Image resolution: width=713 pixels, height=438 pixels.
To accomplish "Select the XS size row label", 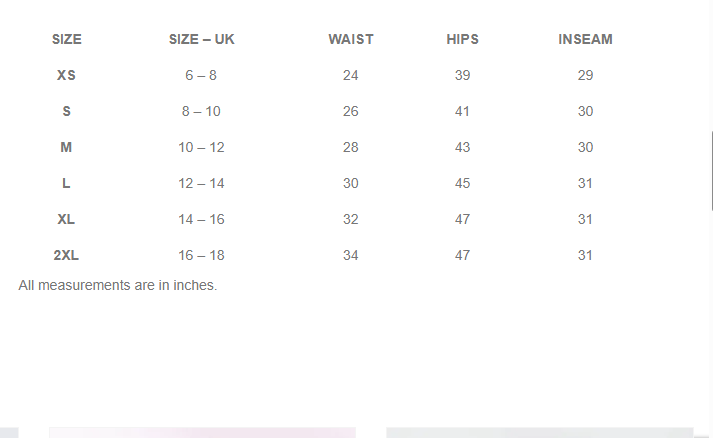I will tap(66, 75).
